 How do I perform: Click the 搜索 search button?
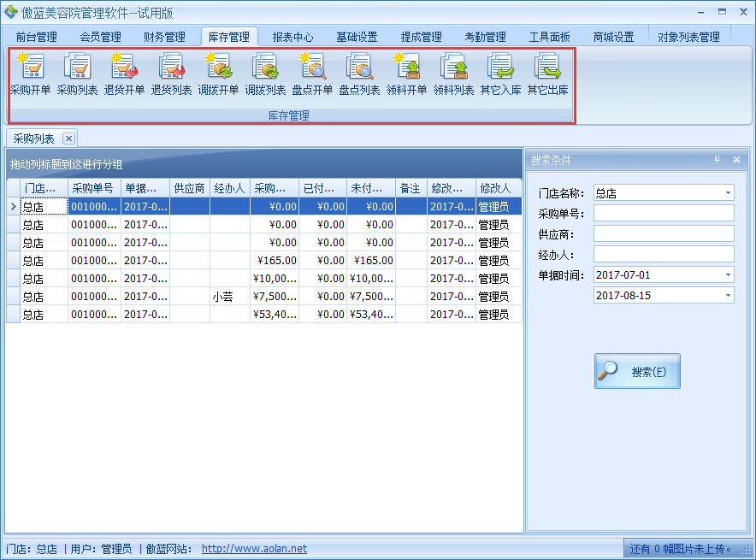coord(636,370)
